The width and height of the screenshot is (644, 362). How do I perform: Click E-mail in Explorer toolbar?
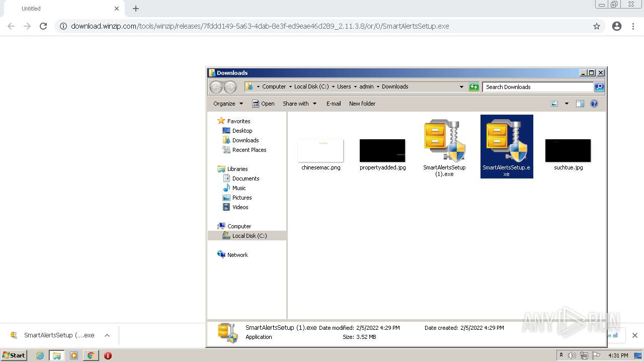click(334, 104)
